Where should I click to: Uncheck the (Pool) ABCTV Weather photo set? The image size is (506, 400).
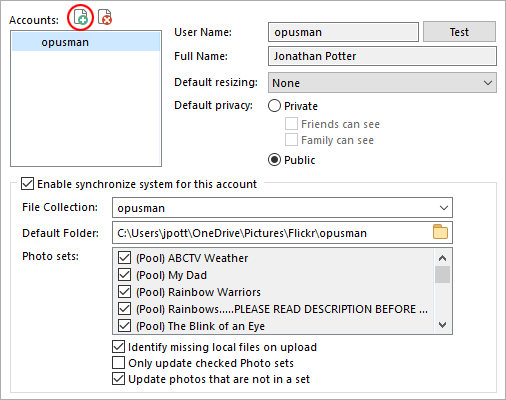[x=124, y=258]
